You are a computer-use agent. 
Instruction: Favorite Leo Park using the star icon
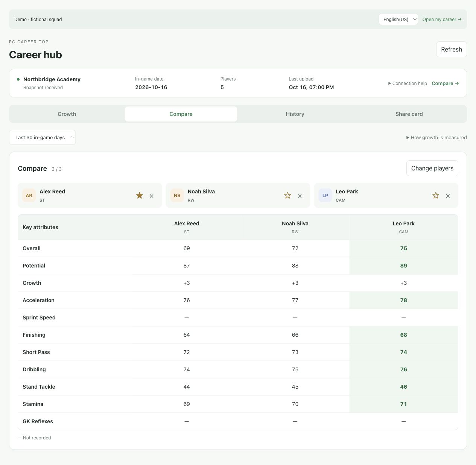tap(436, 196)
